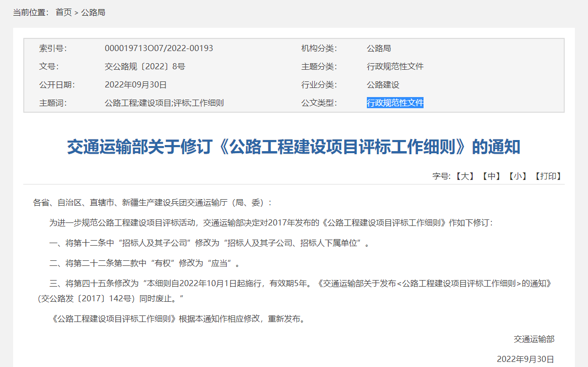The image size is (588, 367).
Task: Click 公路局 value beside 机构分类
Action: (379, 49)
